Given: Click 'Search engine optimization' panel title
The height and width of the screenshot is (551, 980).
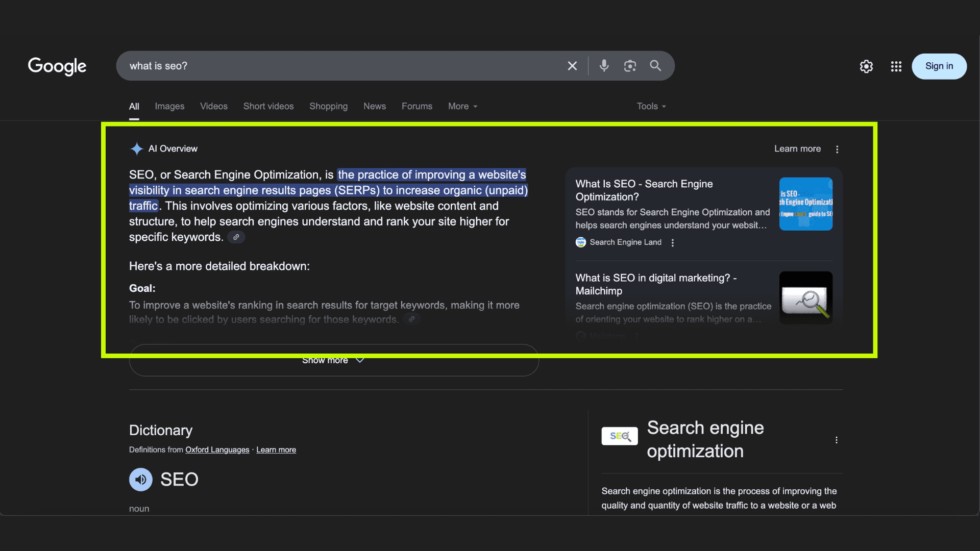Looking at the screenshot, I should click(x=705, y=439).
